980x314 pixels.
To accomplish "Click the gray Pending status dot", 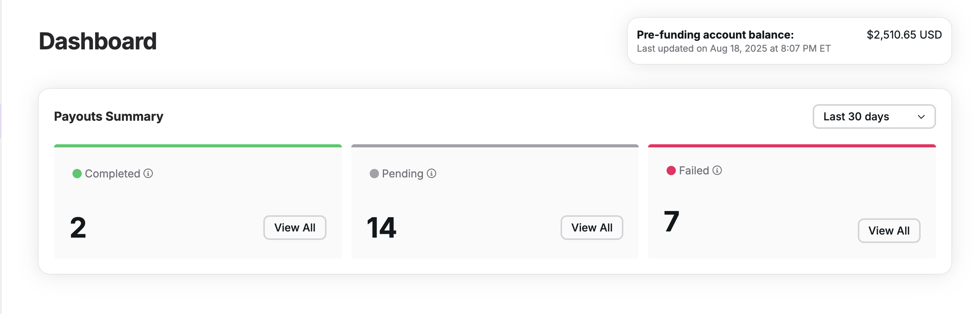I will pyautogui.click(x=374, y=174).
